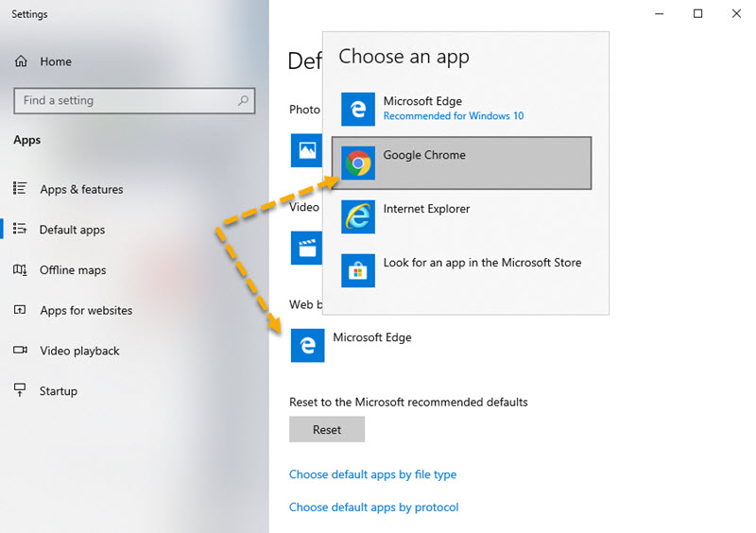
Task: Click the Default apps sidebar icon
Action: tap(20, 229)
